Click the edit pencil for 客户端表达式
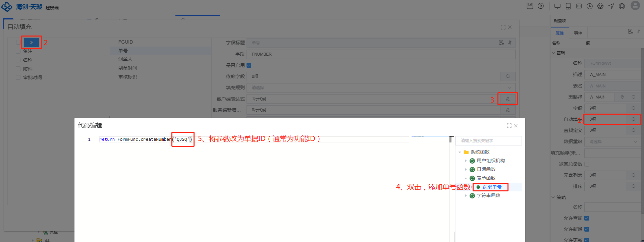Viewport: 644px width, 242px height. 507,99
